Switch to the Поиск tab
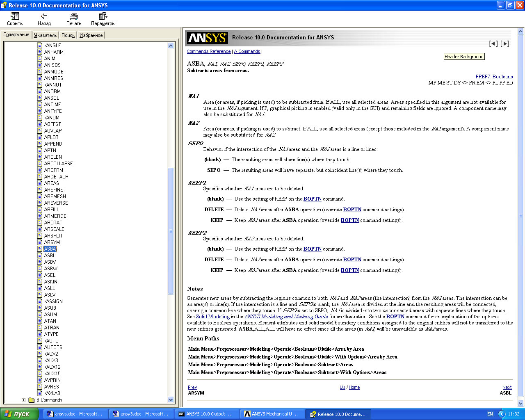The image size is (525, 420). [x=68, y=35]
